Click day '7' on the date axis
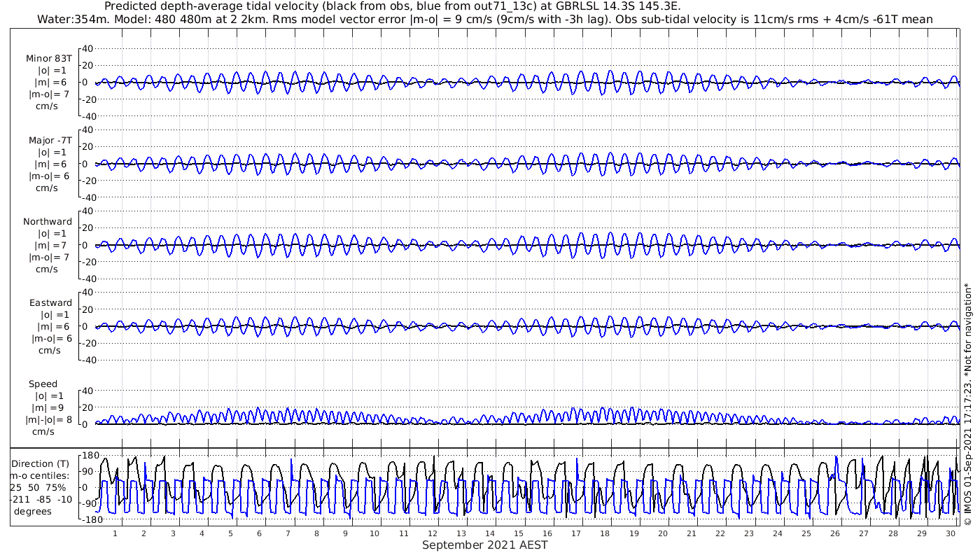This screenshot has height=560, width=980. [288, 533]
